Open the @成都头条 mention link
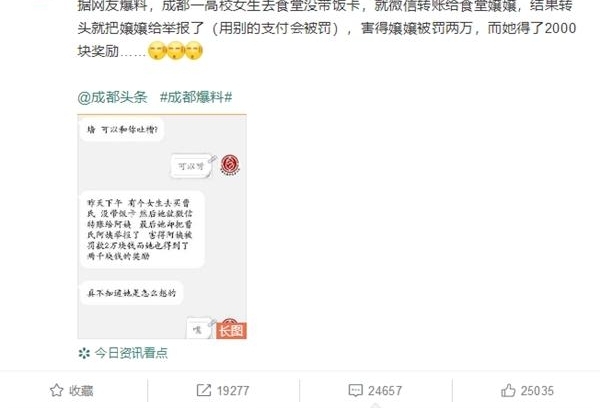Viewport: 600px width, 408px height. 112,97
